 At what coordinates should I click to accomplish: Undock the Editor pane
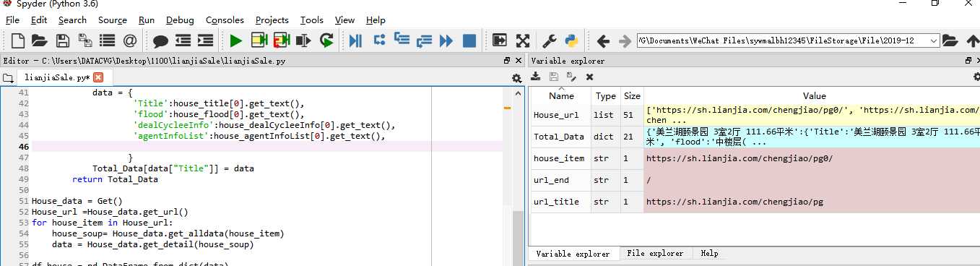coord(507,61)
